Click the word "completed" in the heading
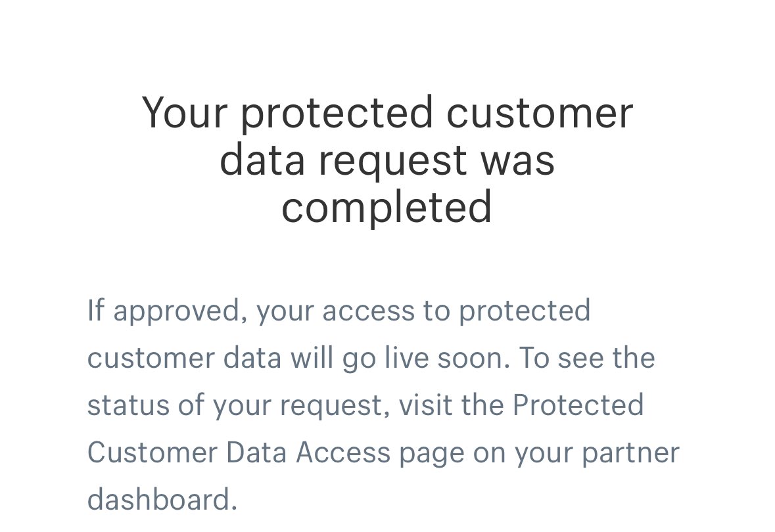 tap(387, 208)
